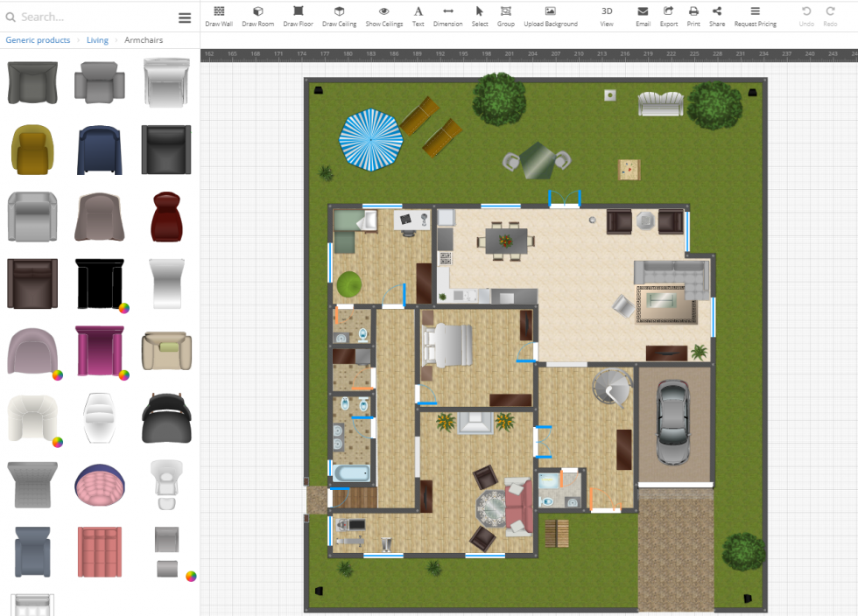Image resolution: width=858 pixels, height=616 pixels.
Task: Share the floor plan
Action: pos(717,16)
